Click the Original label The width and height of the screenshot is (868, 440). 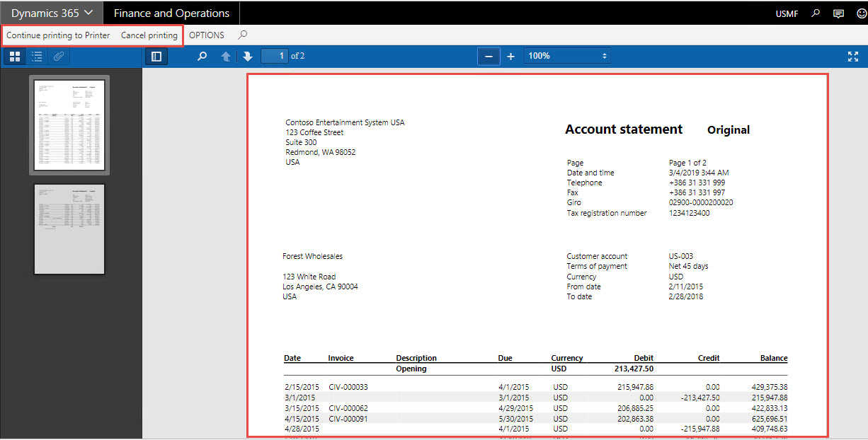(729, 130)
